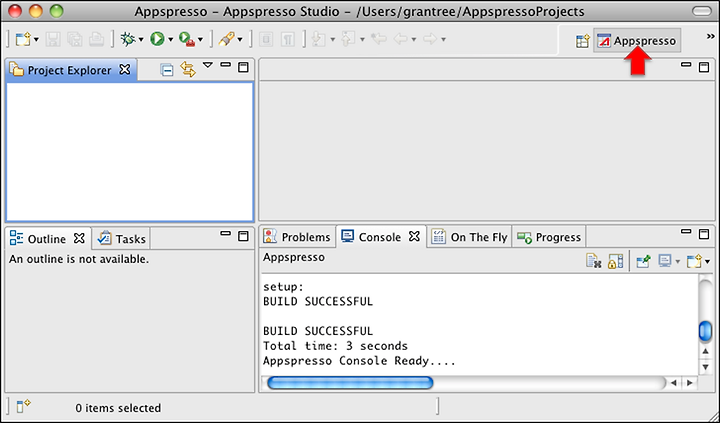Show hidden toolbar items via the chevron

(710, 37)
